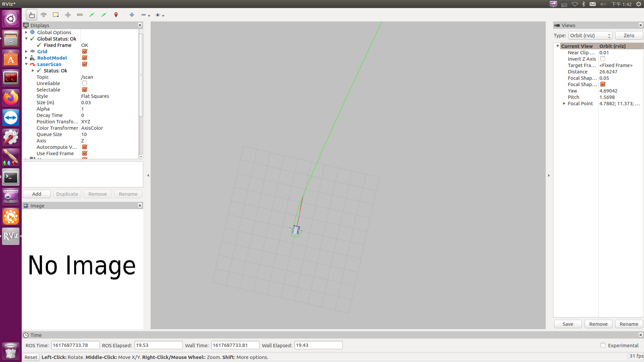Expand the Global Options tree item
Viewport: 644px width, 362px height.
point(26,33)
